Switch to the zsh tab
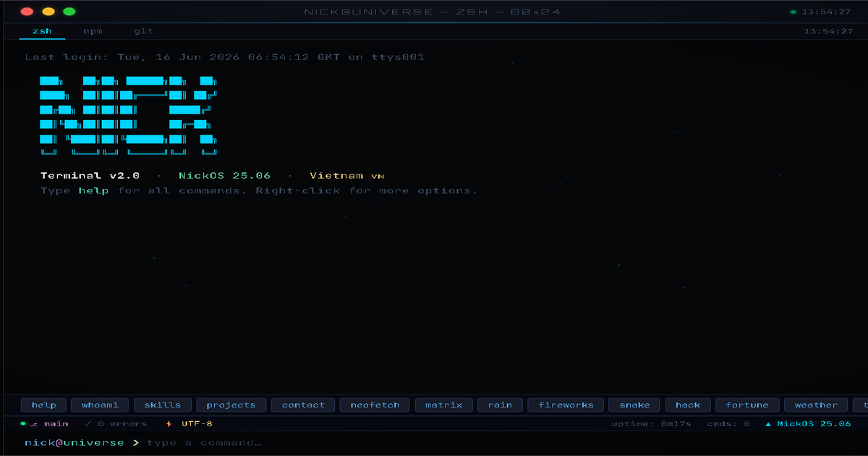The height and width of the screenshot is (456, 868). 42,31
